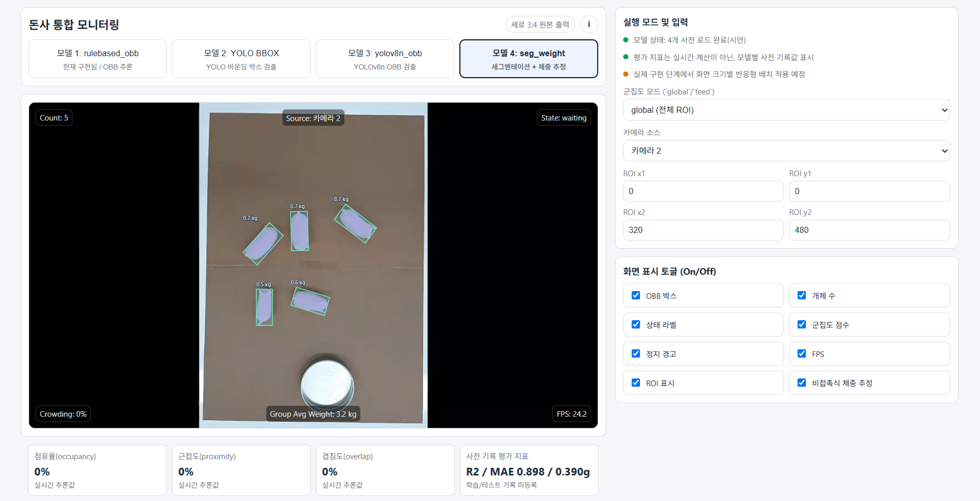Screen dimensions: 980x501
Task: Open the 카메라 소스 dropdown
Action: coord(786,151)
